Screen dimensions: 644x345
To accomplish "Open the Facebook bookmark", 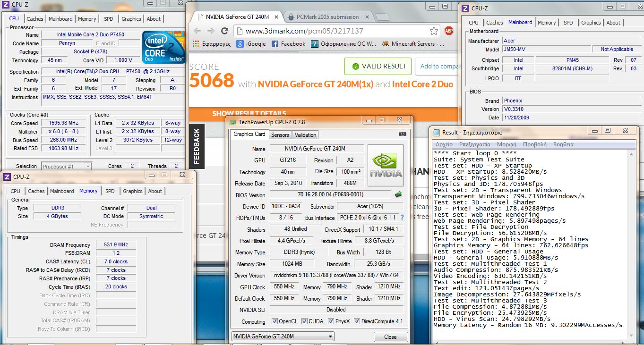I will pos(289,44).
